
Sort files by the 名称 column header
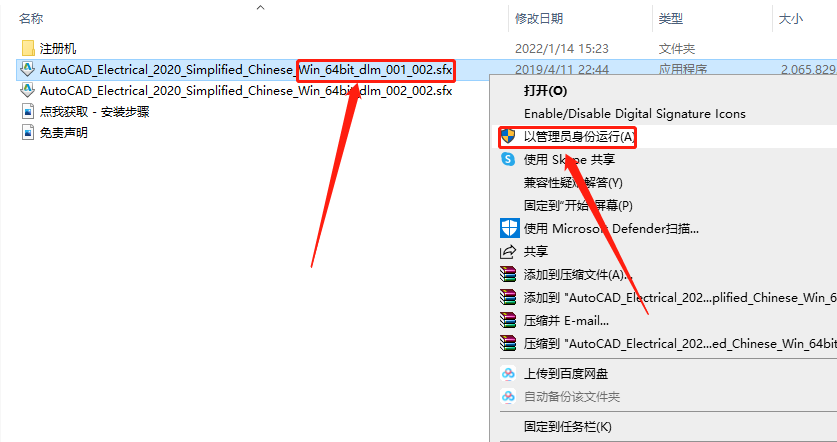31,19
